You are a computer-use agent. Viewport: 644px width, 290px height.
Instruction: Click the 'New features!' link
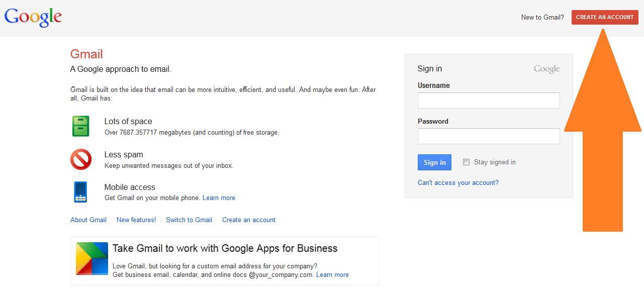pyautogui.click(x=136, y=220)
